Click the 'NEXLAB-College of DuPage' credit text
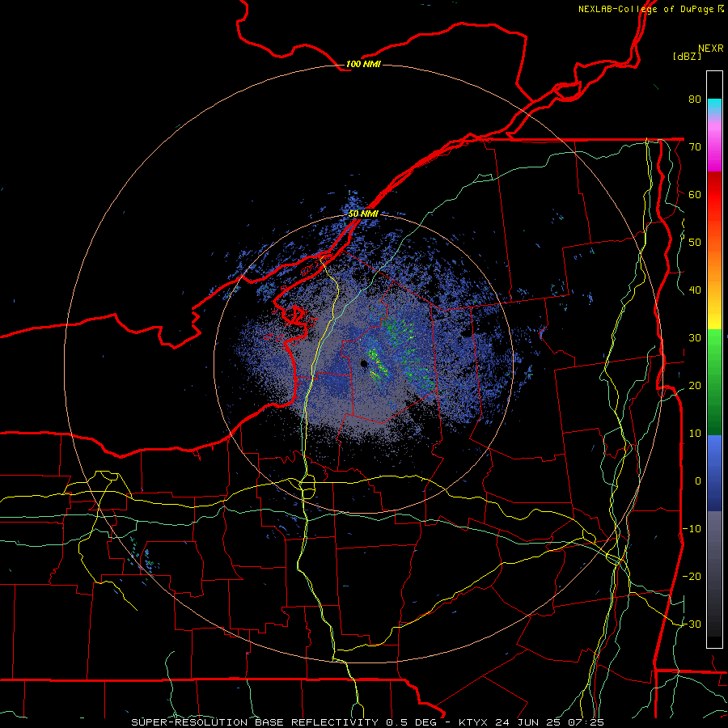 tap(646, 9)
